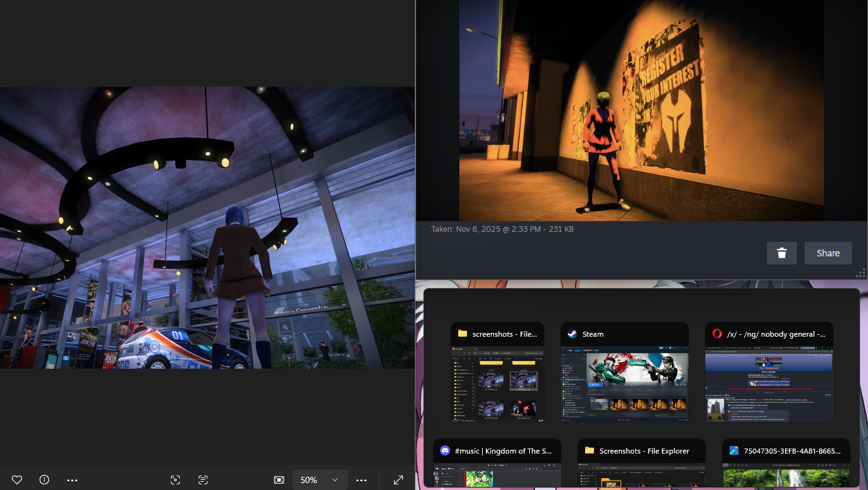Mark the photo as favorite with the heart icon
868x490 pixels.
tap(17, 480)
